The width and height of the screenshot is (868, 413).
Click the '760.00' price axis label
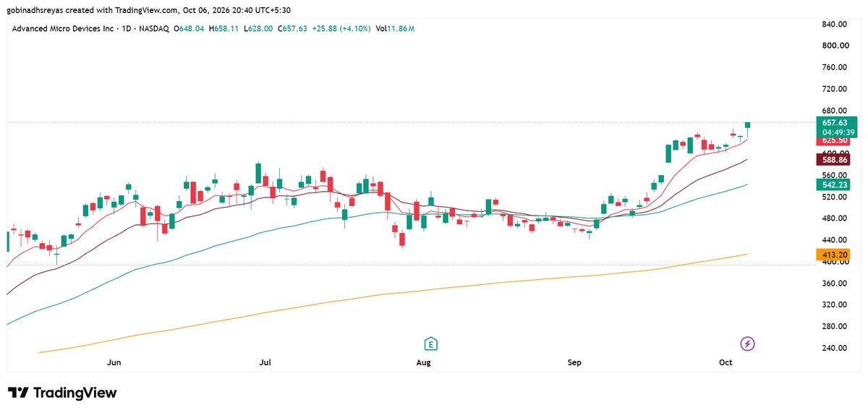coord(833,67)
